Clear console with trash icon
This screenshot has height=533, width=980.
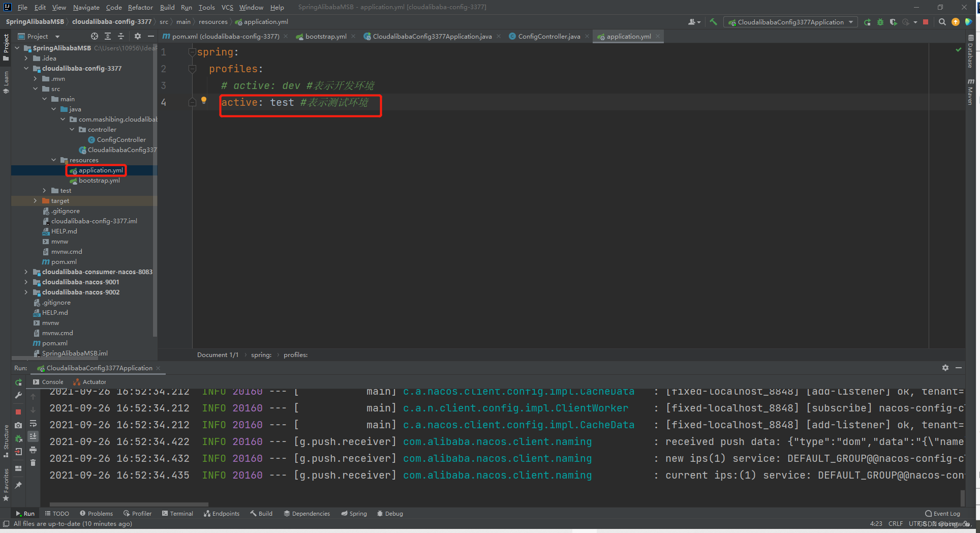(x=33, y=462)
